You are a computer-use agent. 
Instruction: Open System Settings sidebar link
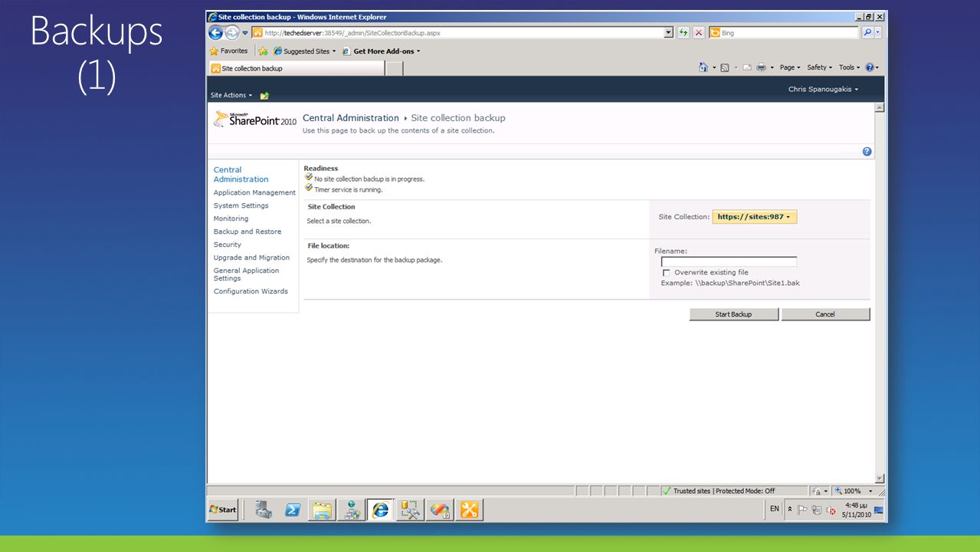tap(241, 205)
